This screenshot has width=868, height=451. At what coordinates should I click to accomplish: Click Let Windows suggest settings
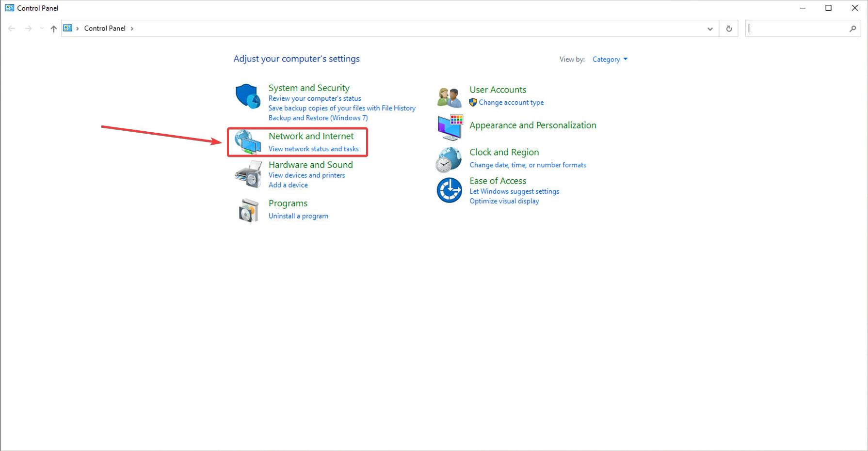(x=514, y=191)
